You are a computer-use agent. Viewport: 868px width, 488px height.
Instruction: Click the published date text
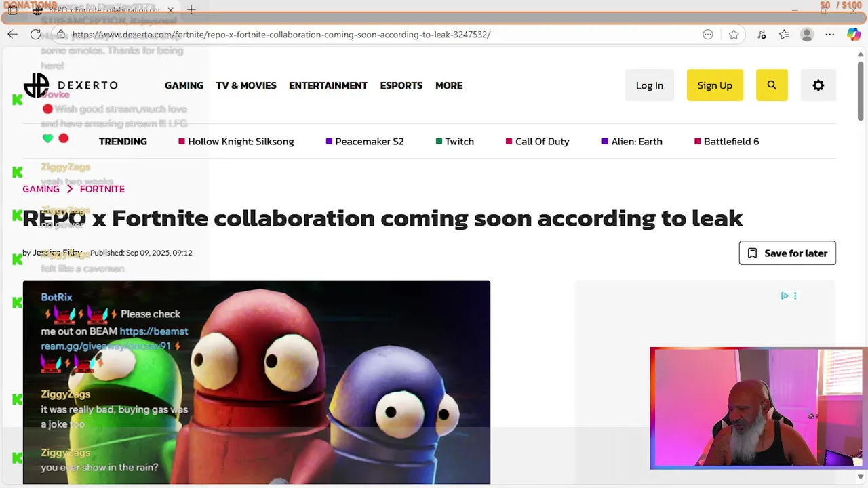click(141, 253)
